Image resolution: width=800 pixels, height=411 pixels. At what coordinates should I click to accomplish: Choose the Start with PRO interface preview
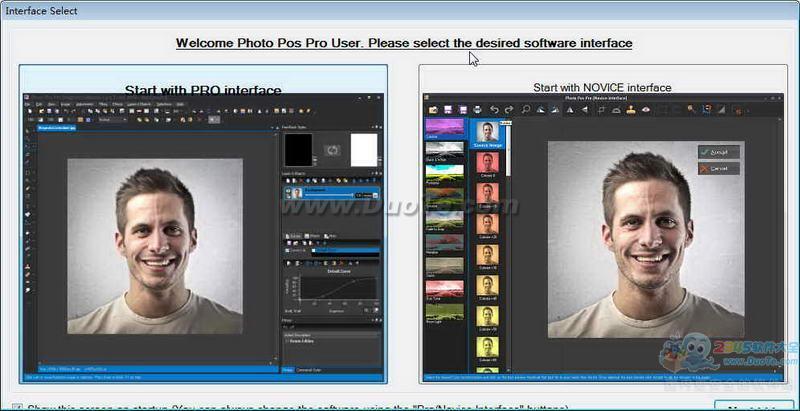[203, 224]
